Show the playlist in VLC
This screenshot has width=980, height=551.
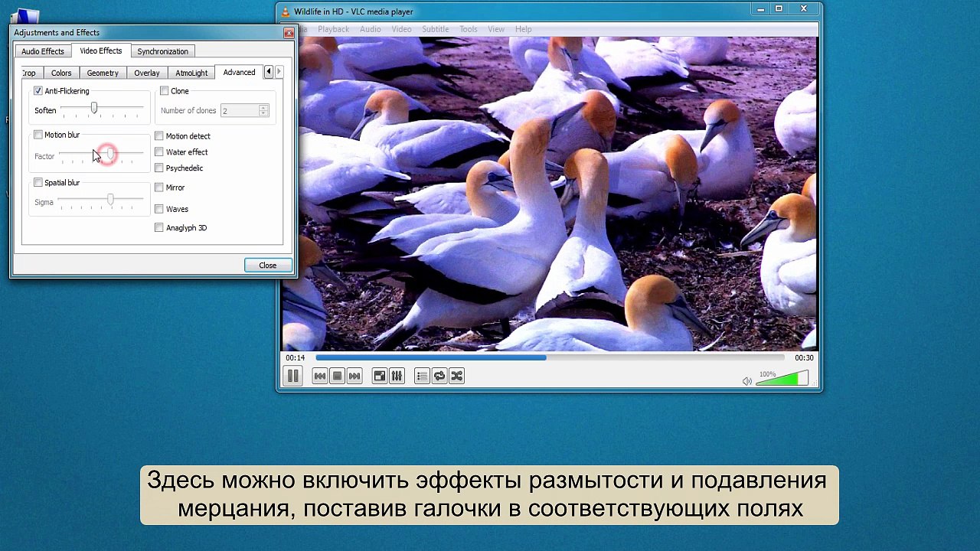pos(422,376)
